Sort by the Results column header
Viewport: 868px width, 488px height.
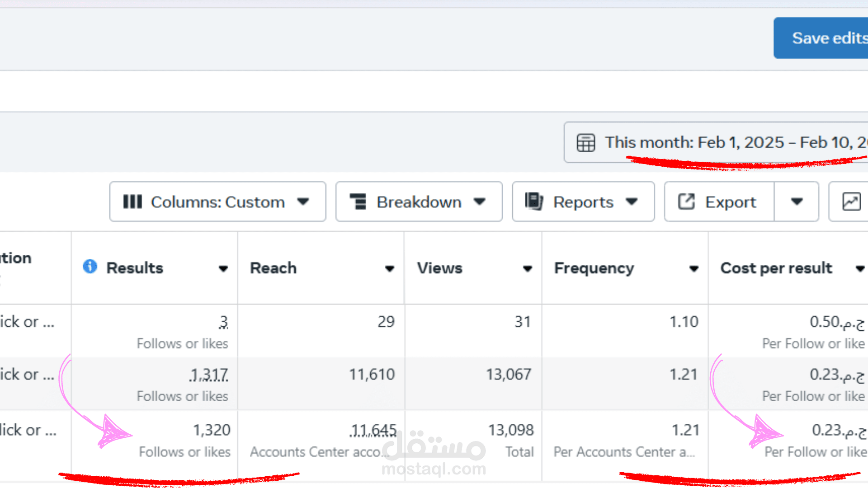coord(135,268)
